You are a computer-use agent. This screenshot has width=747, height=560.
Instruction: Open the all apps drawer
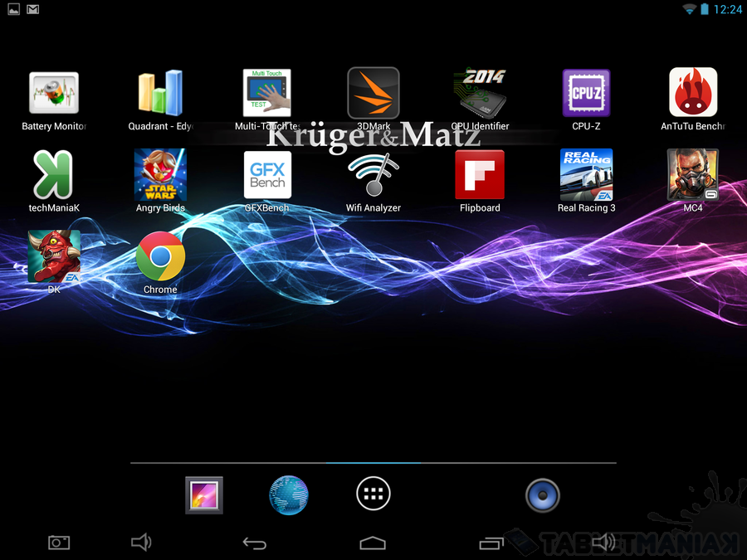point(373,494)
